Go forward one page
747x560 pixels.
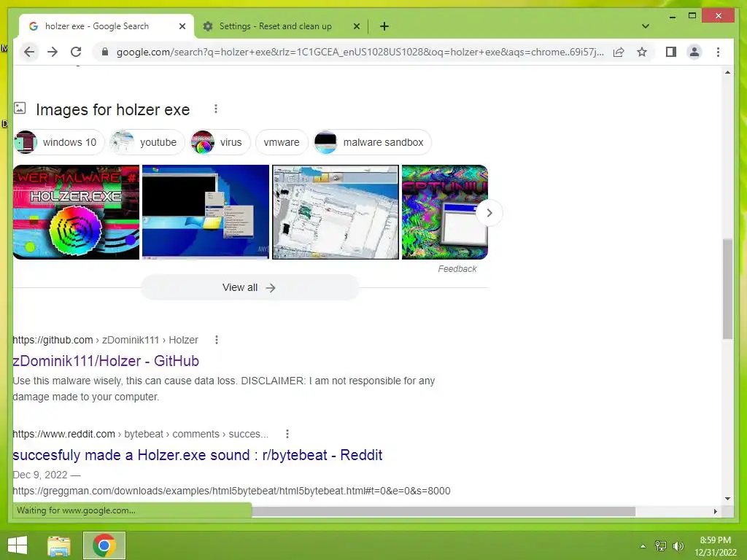(x=53, y=52)
